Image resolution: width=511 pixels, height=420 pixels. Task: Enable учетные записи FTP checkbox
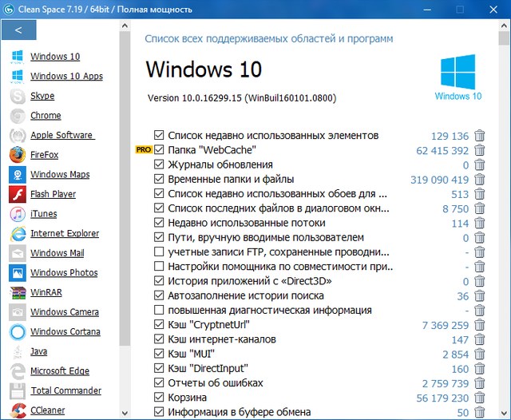[160, 252]
